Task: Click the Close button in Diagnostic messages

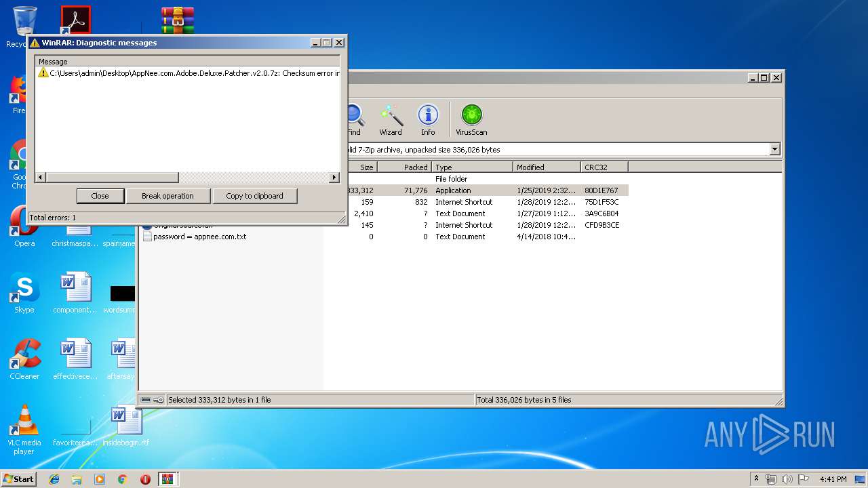Action: point(100,196)
